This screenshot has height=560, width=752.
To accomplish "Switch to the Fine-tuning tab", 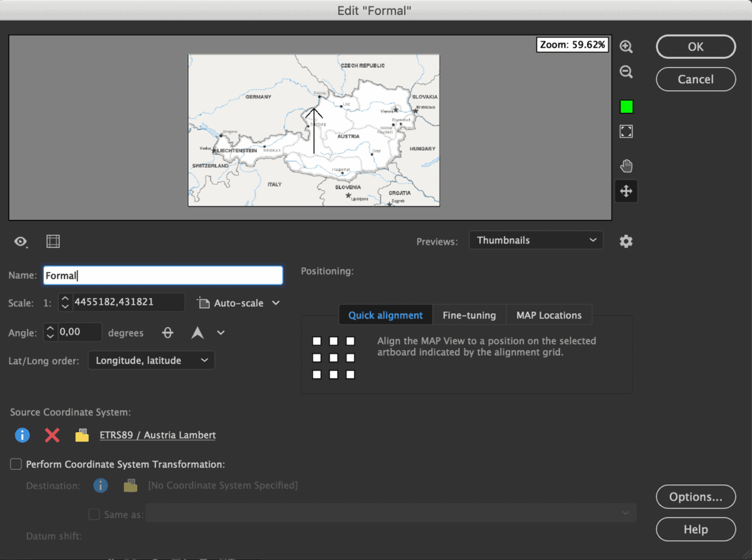I will pyautogui.click(x=469, y=315).
